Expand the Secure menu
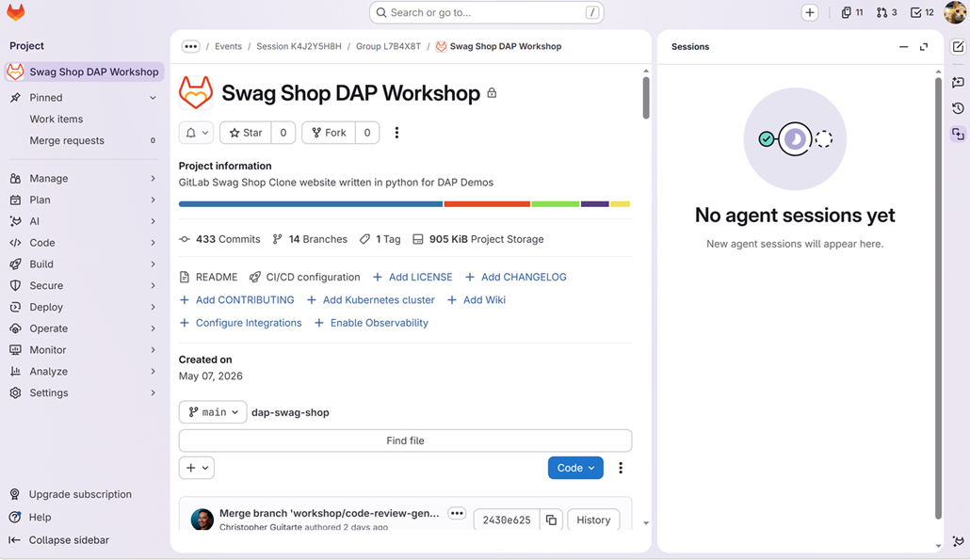The image size is (970, 560). point(83,285)
